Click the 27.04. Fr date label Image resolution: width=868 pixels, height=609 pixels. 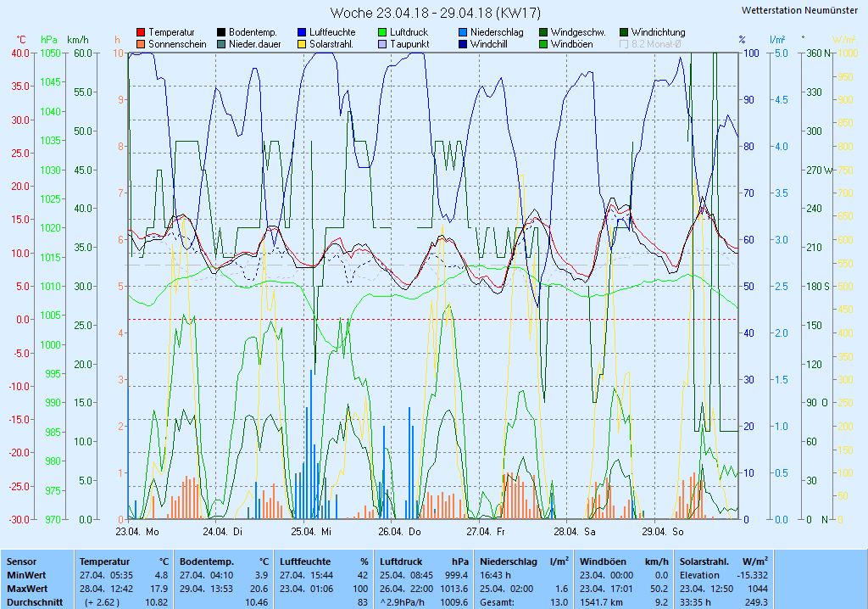(x=486, y=532)
